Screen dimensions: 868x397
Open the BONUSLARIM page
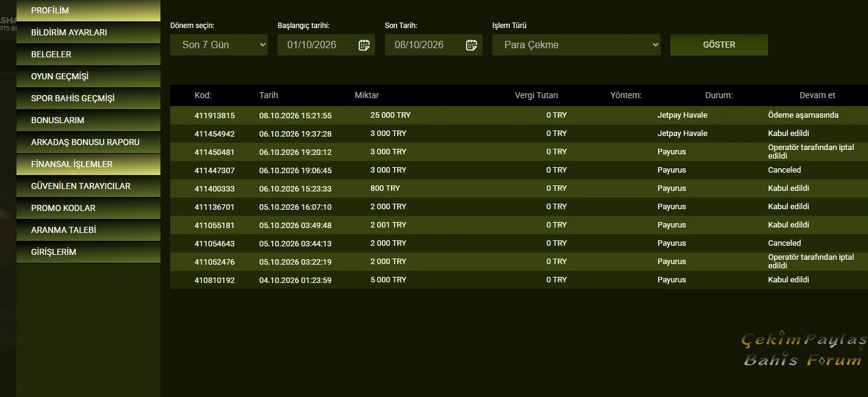pyautogui.click(x=88, y=120)
